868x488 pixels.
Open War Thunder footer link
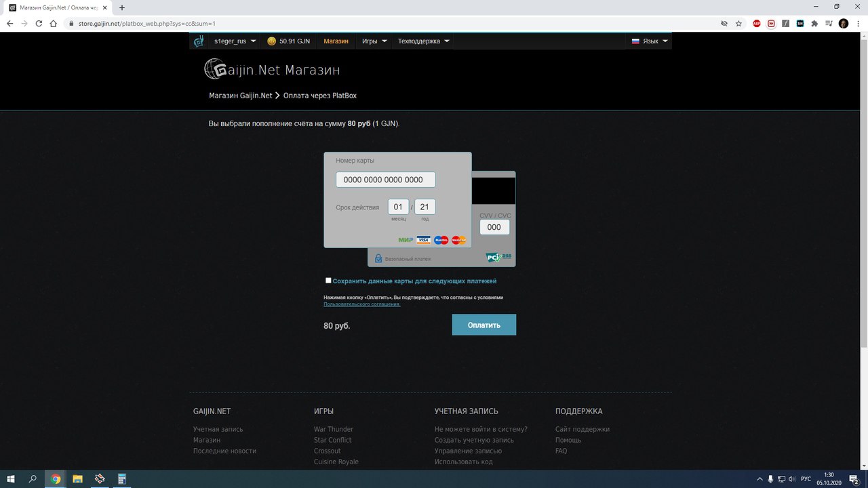tap(334, 429)
